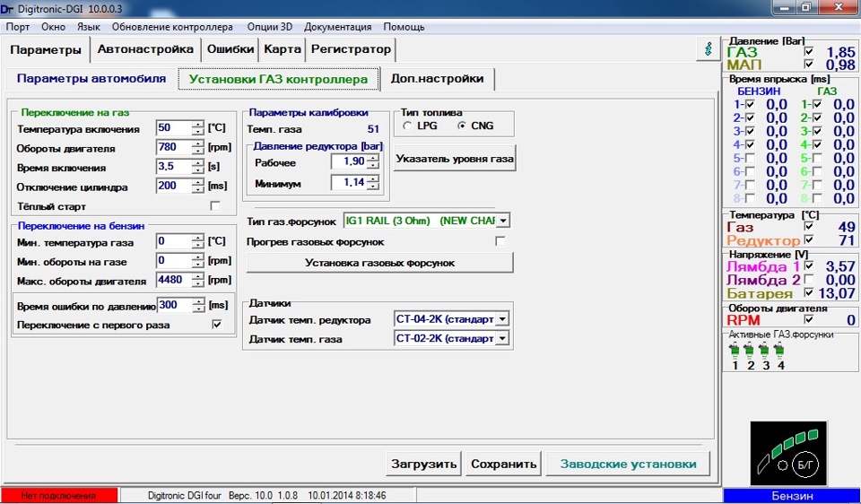Adjust Отключение цилиндра spinner arrows
The height and width of the screenshot is (504, 861).
click(197, 186)
